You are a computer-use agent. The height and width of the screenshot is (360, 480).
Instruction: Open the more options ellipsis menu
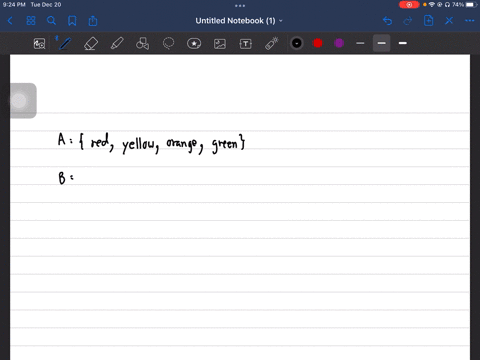tap(470, 21)
